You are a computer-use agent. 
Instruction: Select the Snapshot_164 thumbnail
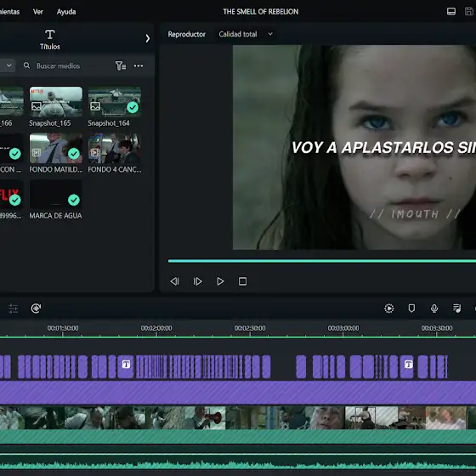point(115,102)
